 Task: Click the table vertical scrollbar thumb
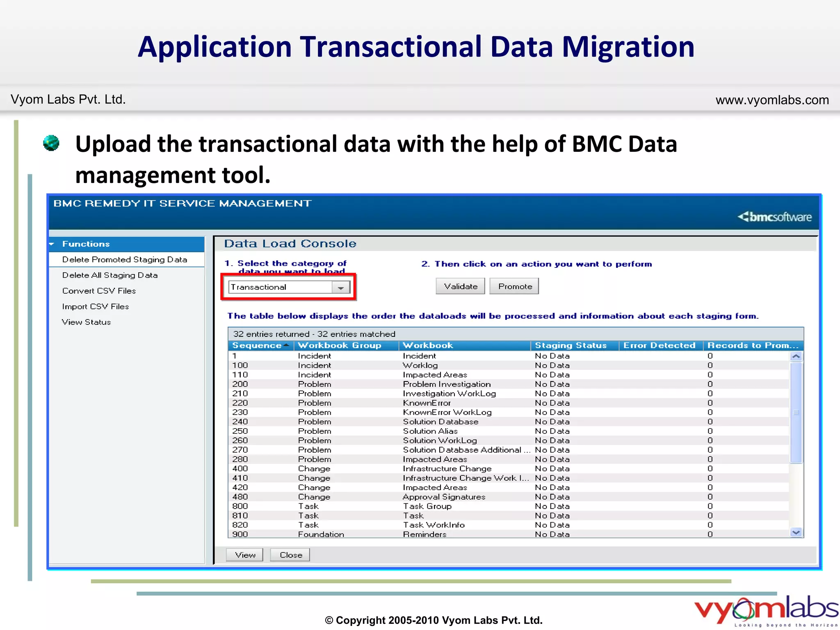tap(796, 413)
